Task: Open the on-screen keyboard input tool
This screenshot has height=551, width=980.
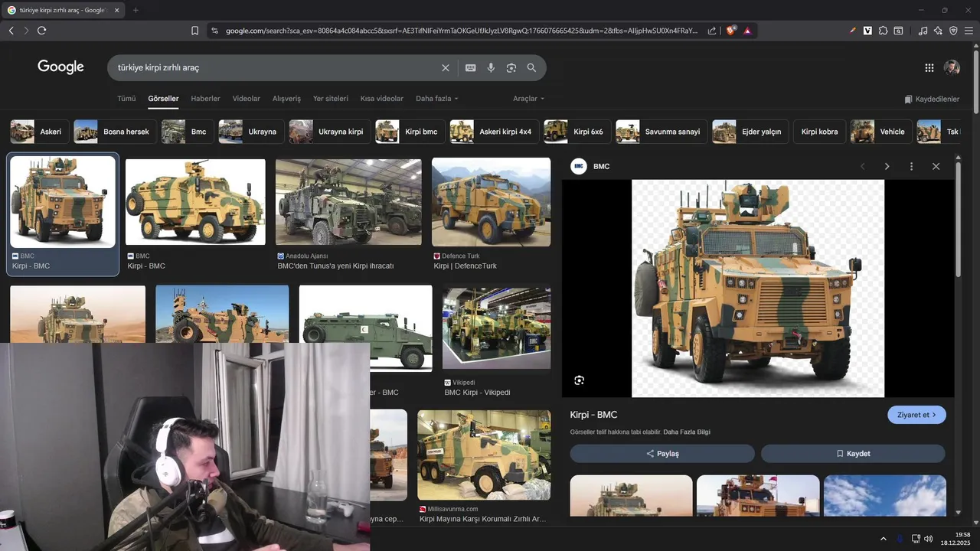Action: (x=471, y=67)
